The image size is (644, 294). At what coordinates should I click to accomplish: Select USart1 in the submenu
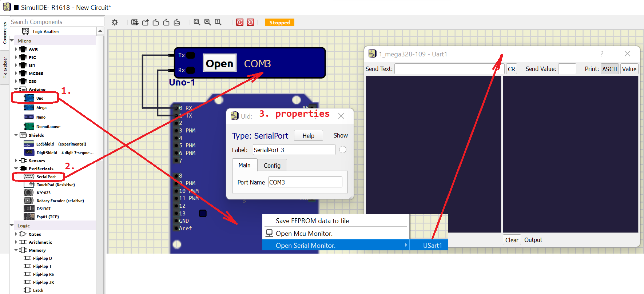point(429,245)
